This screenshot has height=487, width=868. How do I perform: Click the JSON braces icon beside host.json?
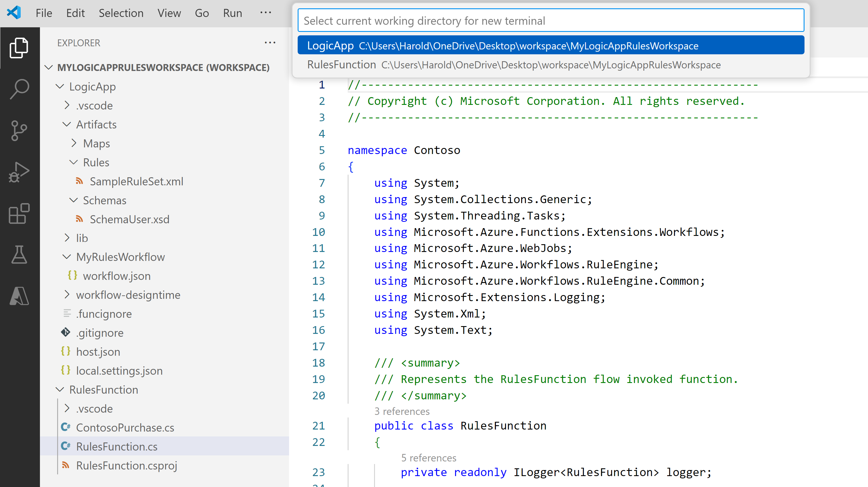[66, 351]
